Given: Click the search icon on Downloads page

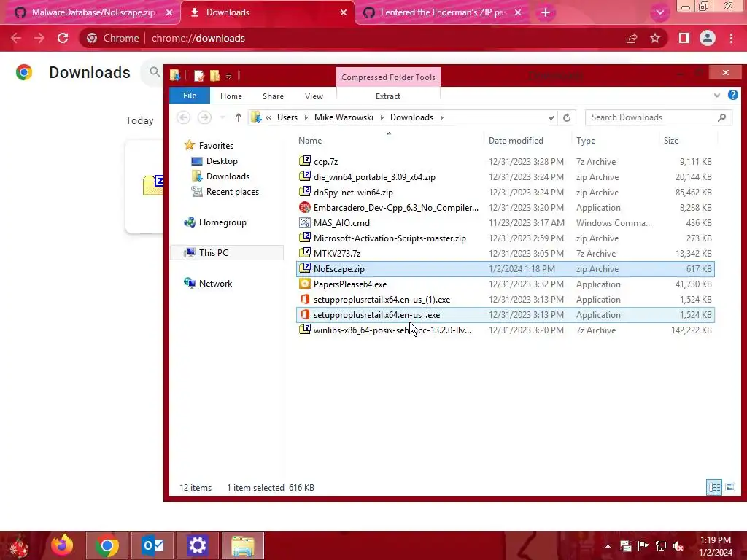Looking at the screenshot, I should (x=155, y=72).
